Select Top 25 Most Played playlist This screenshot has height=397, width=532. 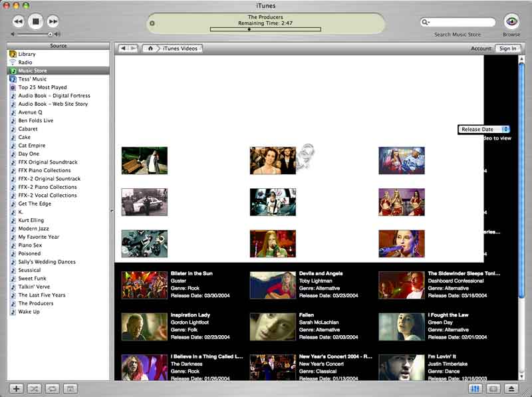coord(59,87)
